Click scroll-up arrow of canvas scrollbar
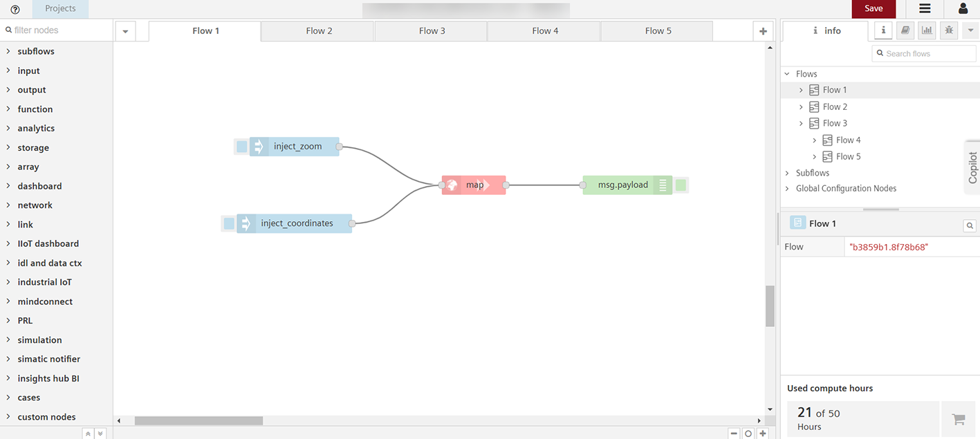The width and height of the screenshot is (980, 439). (770, 48)
